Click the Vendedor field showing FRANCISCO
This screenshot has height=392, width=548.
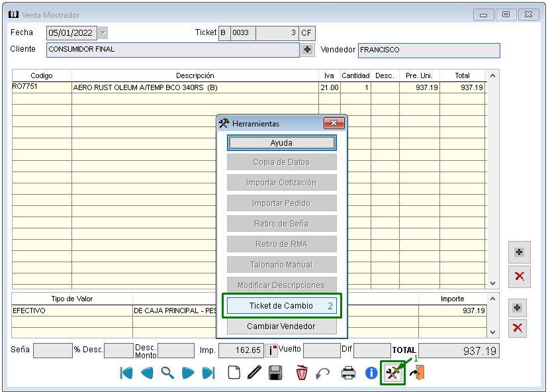pos(428,50)
